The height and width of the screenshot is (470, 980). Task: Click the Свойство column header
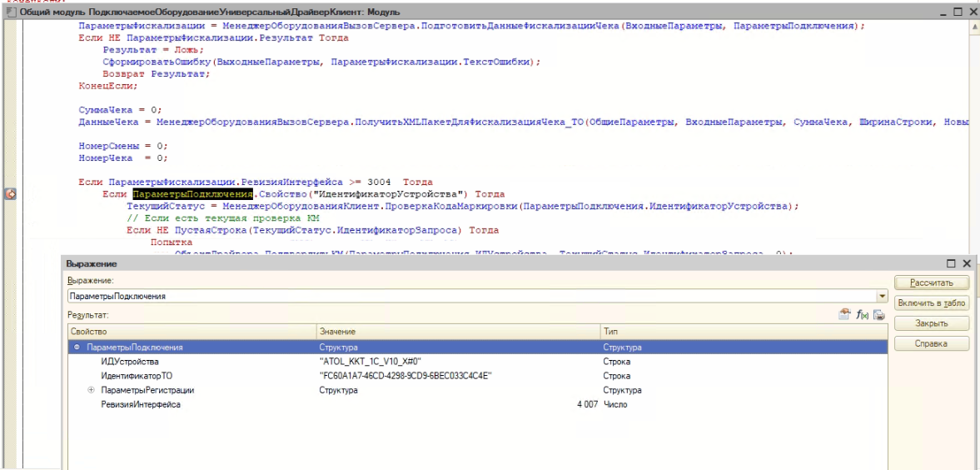(x=192, y=331)
